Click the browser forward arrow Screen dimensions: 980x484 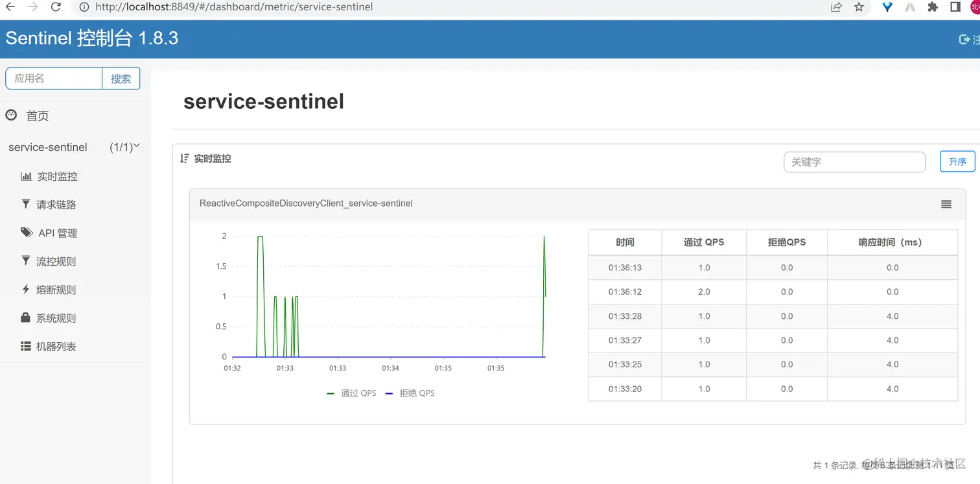33,7
